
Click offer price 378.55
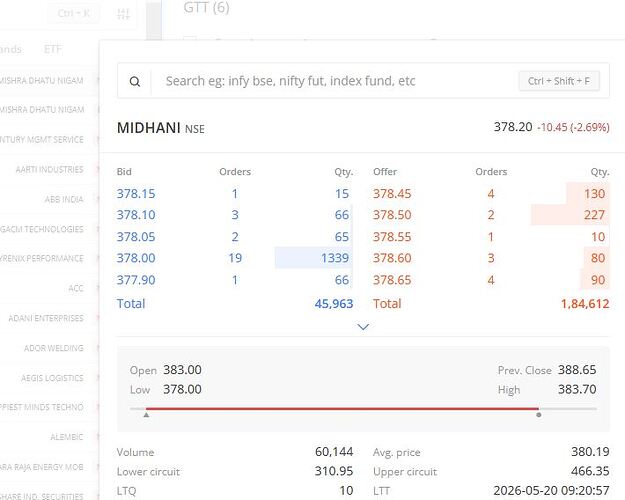(x=392, y=237)
